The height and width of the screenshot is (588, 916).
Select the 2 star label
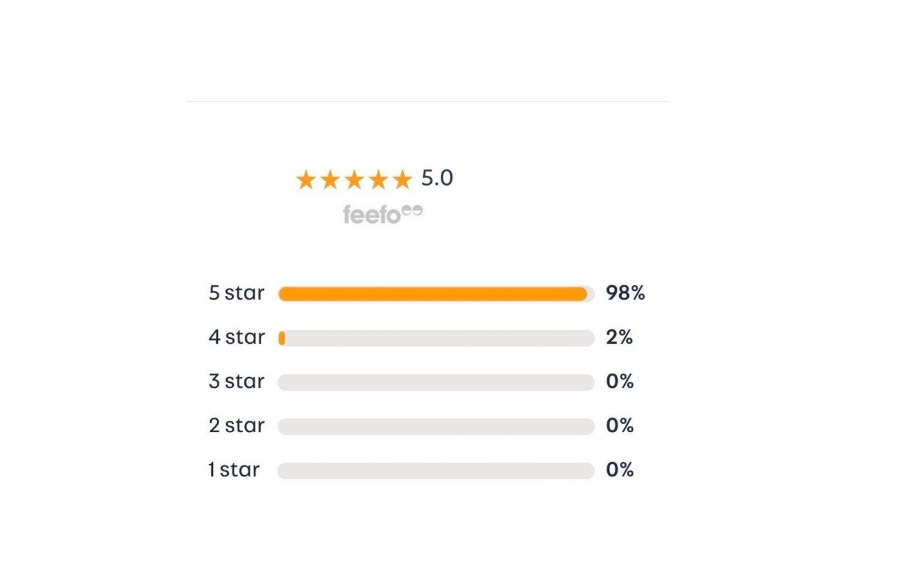click(237, 425)
